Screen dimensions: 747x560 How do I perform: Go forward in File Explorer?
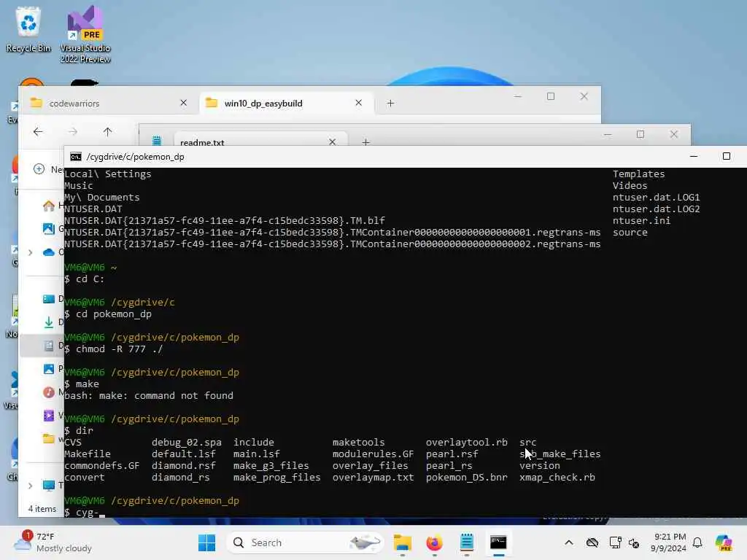pyautogui.click(x=73, y=132)
